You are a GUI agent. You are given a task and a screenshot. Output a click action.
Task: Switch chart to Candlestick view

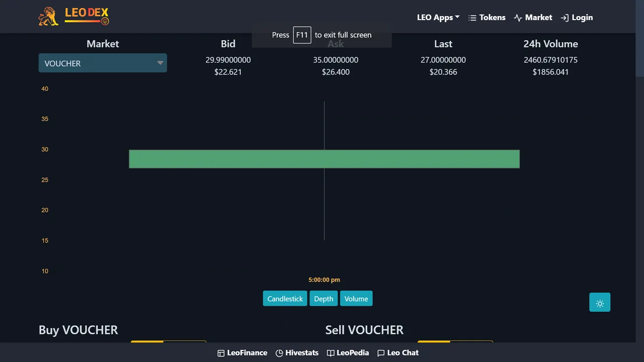285,299
